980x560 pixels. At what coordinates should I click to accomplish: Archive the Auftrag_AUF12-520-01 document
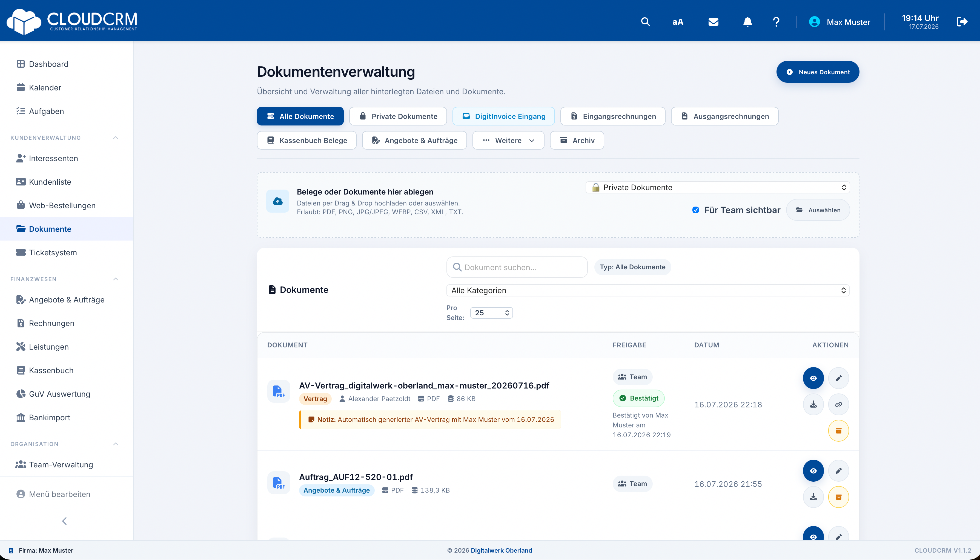click(838, 497)
